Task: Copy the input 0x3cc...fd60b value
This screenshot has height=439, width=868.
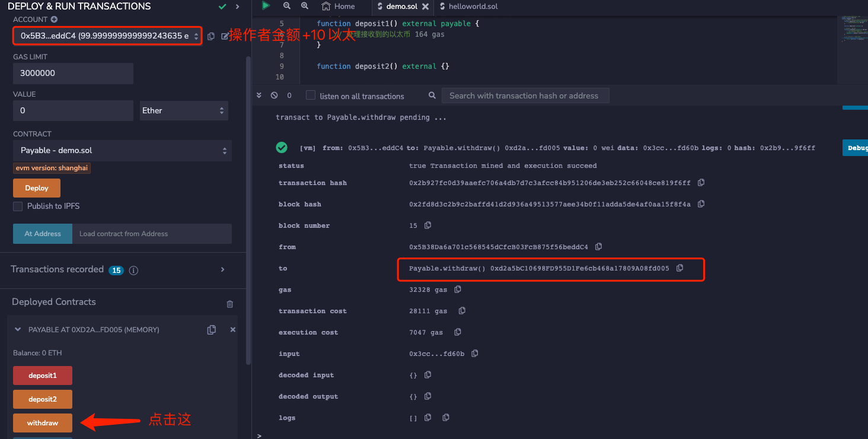Action: (x=475, y=354)
